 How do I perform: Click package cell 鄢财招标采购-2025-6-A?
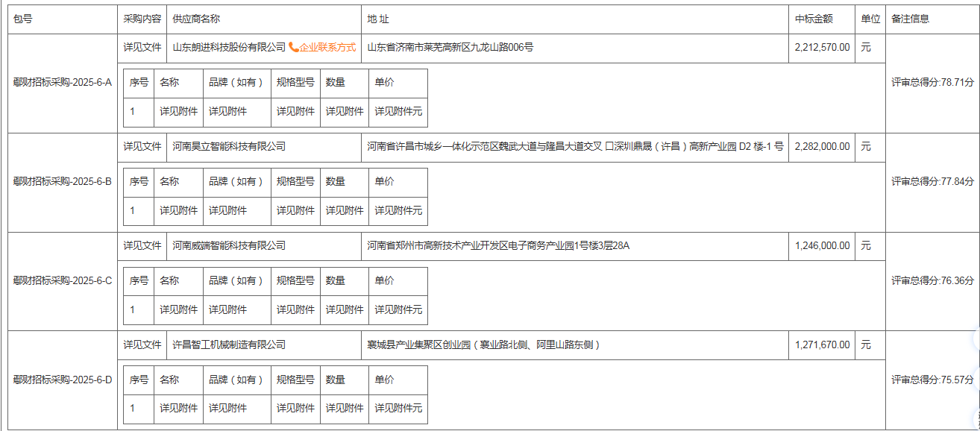click(x=62, y=83)
